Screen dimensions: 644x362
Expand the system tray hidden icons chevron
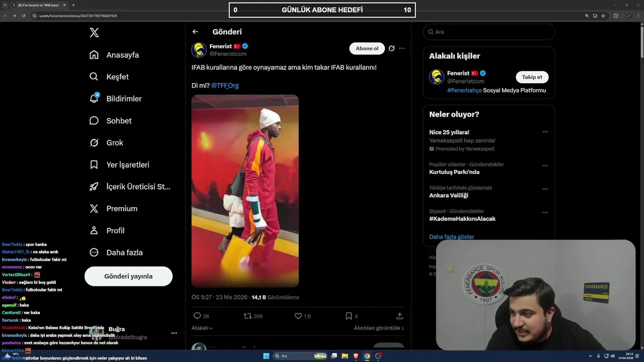(x=591, y=356)
